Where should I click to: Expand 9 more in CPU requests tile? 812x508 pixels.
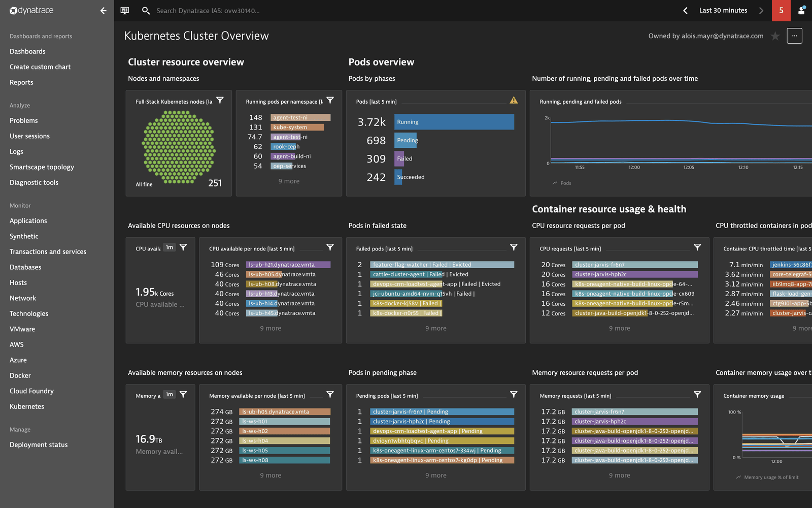click(x=620, y=328)
